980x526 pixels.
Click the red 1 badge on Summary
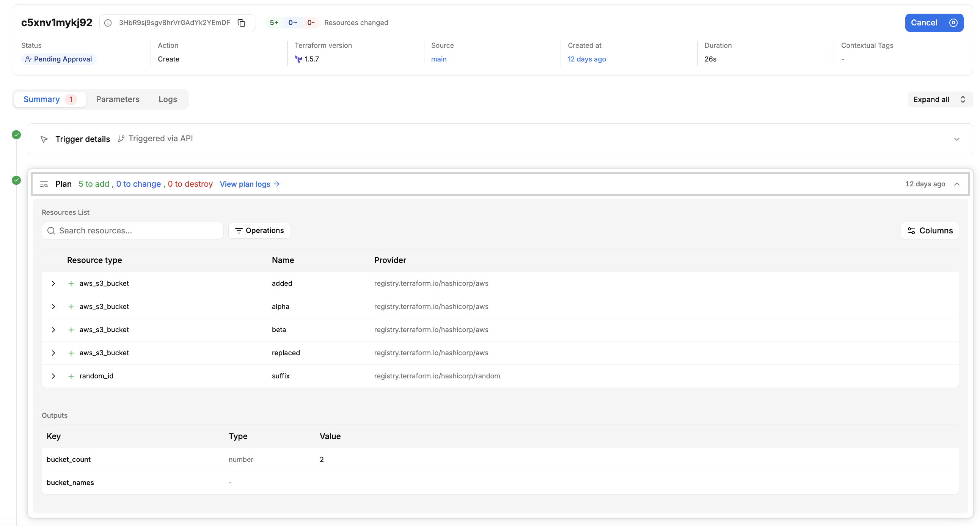point(71,99)
